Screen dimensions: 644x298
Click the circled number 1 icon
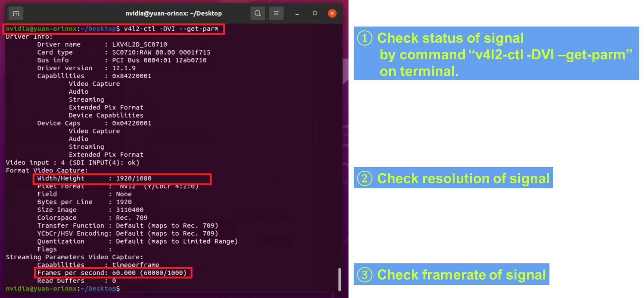click(x=365, y=38)
